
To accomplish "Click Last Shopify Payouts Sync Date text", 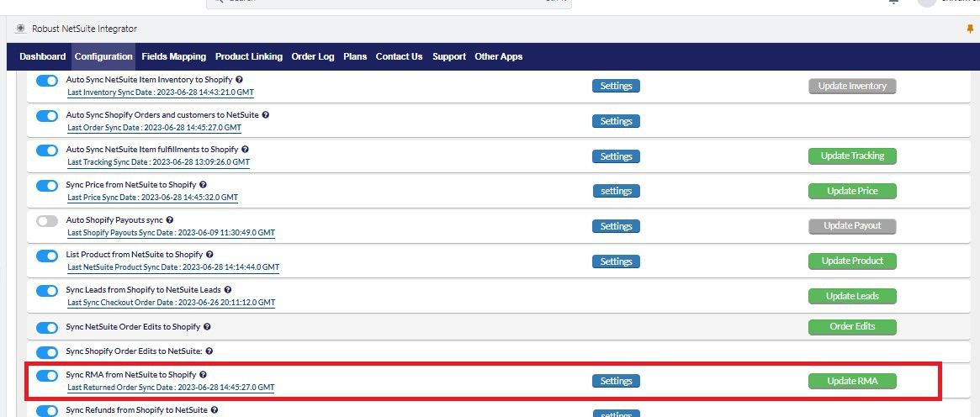I will [x=171, y=233].
